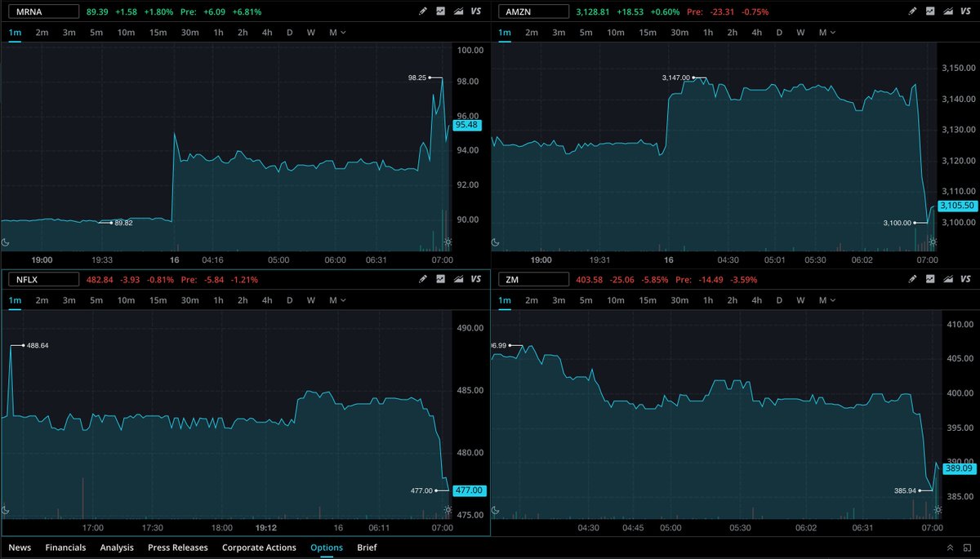Click moon icon on NFLX chart
This screenshot has width=980, height=559.
pyautogui.click(x=6, y=510)
